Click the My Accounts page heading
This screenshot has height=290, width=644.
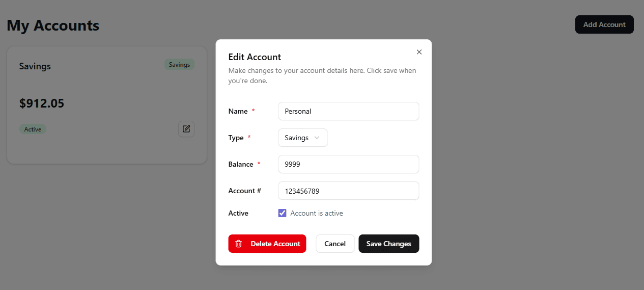click(53, 25)
